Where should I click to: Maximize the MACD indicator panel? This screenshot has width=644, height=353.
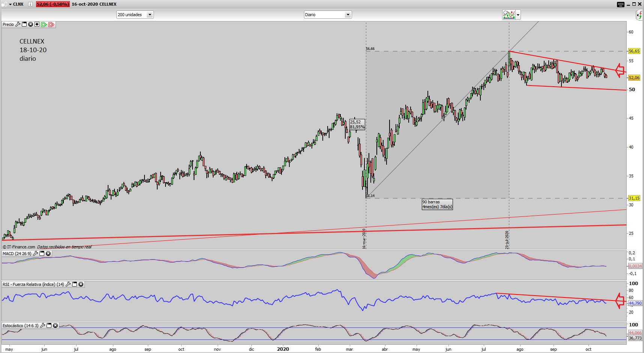(x=42, y=254)
